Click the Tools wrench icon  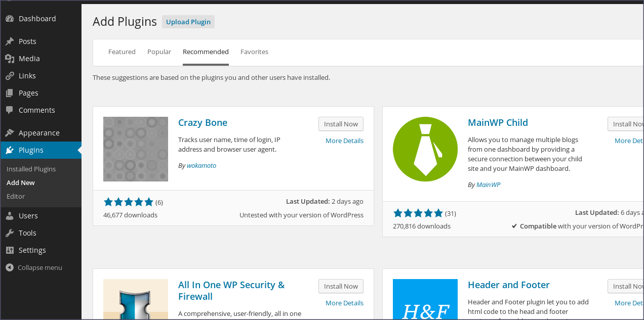tap(10, 233)
